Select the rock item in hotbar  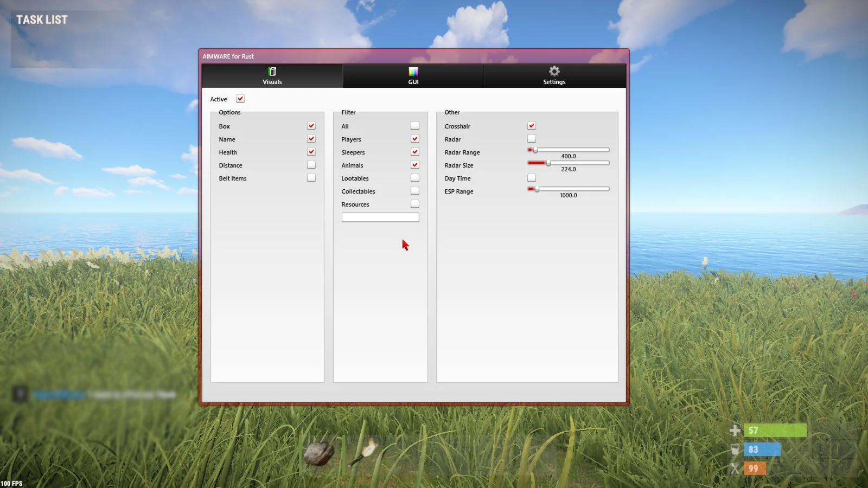click(318, 454)
